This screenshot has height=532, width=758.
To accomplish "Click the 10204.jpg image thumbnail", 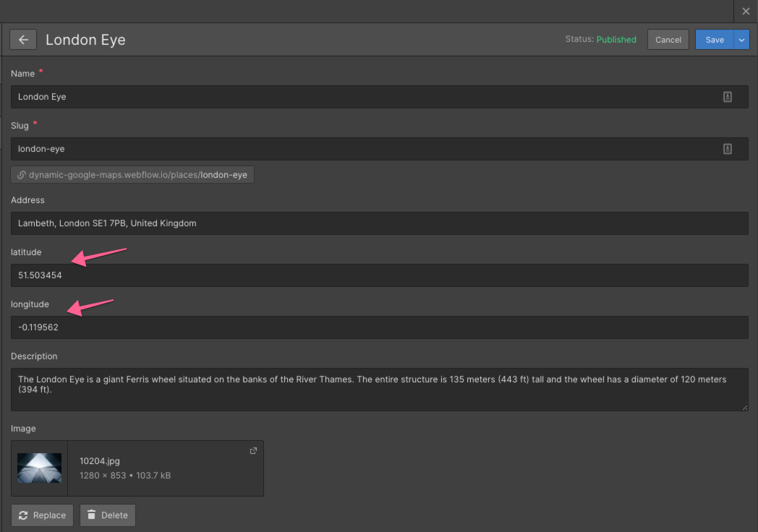I will (x=39, y=468).
